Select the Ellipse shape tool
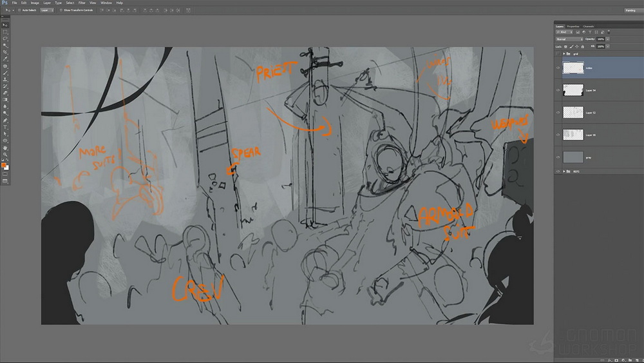The height and width of the screenshot is (363, 644). click(5, 141)
